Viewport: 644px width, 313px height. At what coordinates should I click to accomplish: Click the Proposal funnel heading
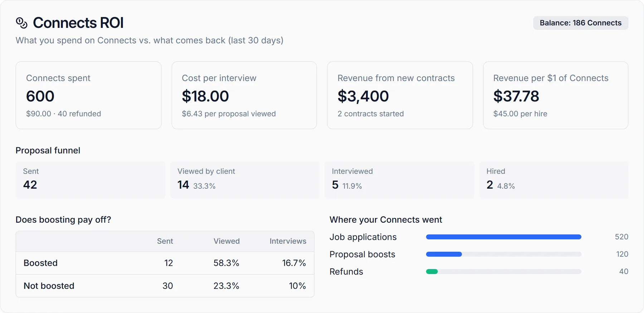[48, 150]
